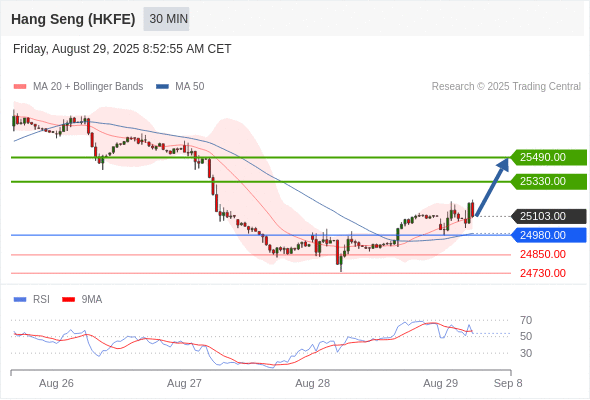Click the Sep 8 date axis label
590x400 pixels.
coord(508,383)
